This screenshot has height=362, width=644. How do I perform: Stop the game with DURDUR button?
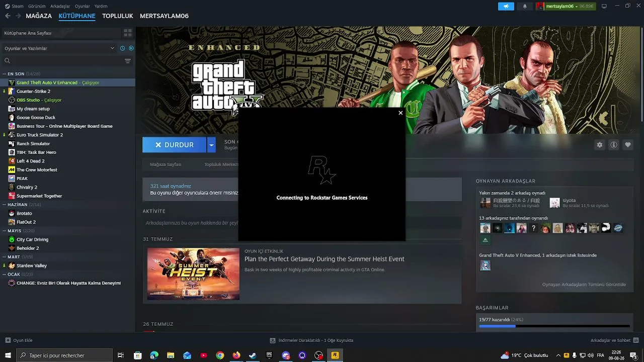click(175, 145)
